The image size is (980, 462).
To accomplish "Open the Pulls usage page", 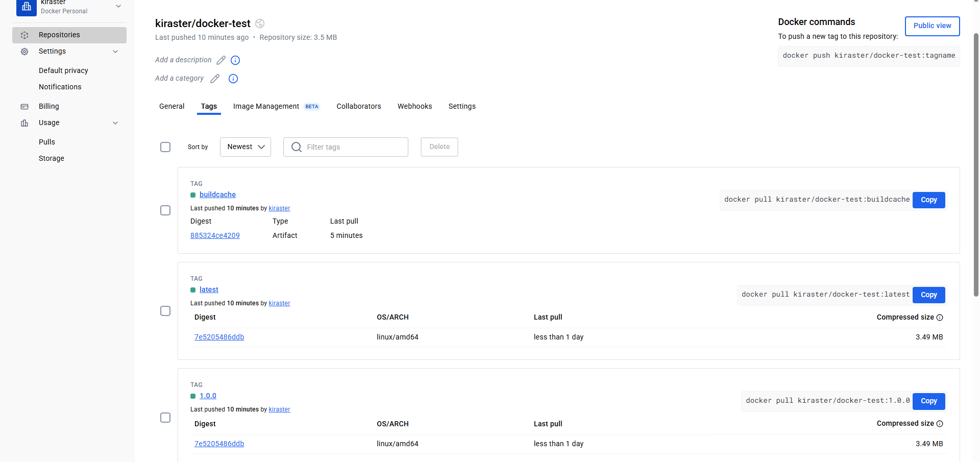I will point(47,142).
